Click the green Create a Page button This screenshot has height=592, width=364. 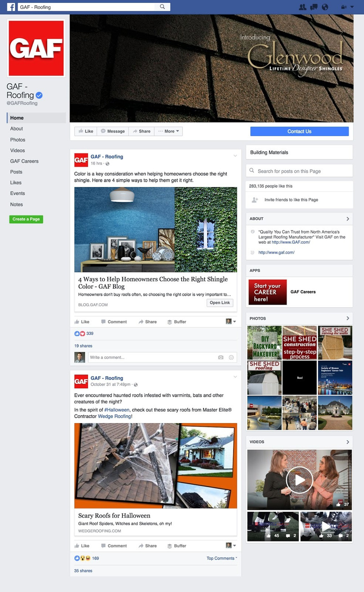[26, 219]
